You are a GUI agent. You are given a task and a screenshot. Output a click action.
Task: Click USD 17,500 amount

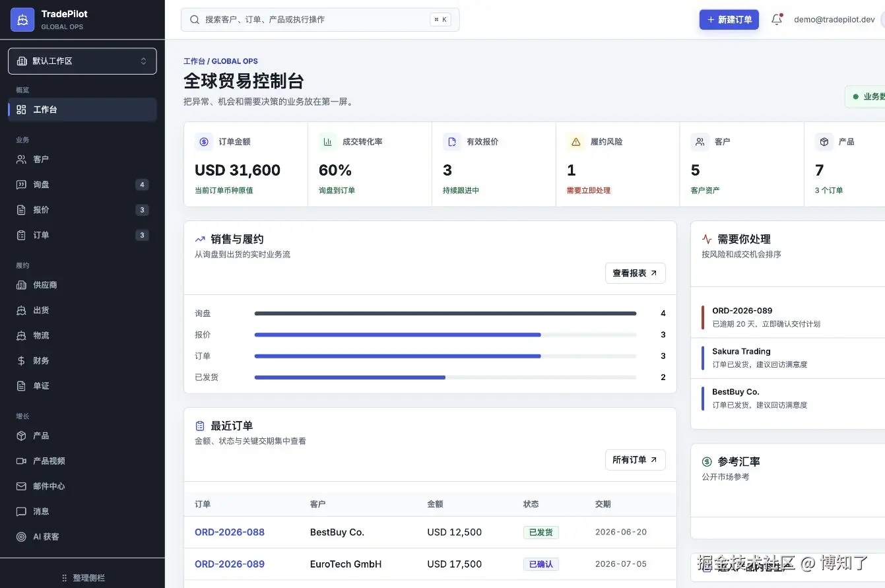[x=455, y=564]
